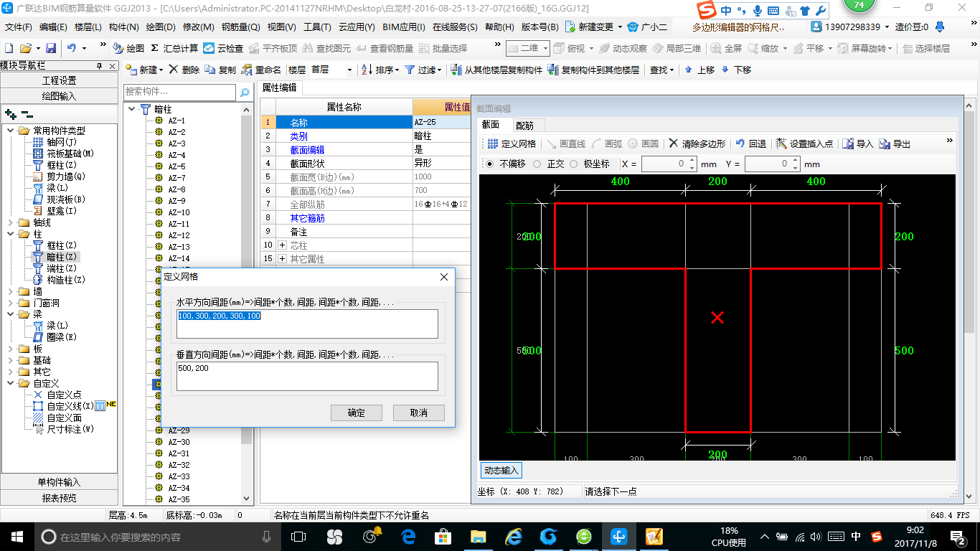The width and height of the screenshot is (980, 551).
Task: Click 从其他楼层复制构件 icon
Action: 496,70
